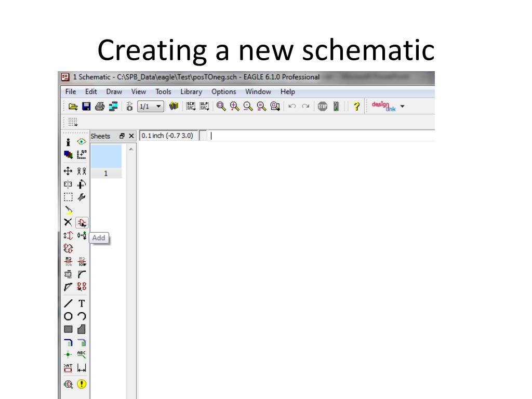The height and width of the screenshot is (399, 532).
Task: Save the schematic with the floppy disk icon
Action: click(87, 107)
